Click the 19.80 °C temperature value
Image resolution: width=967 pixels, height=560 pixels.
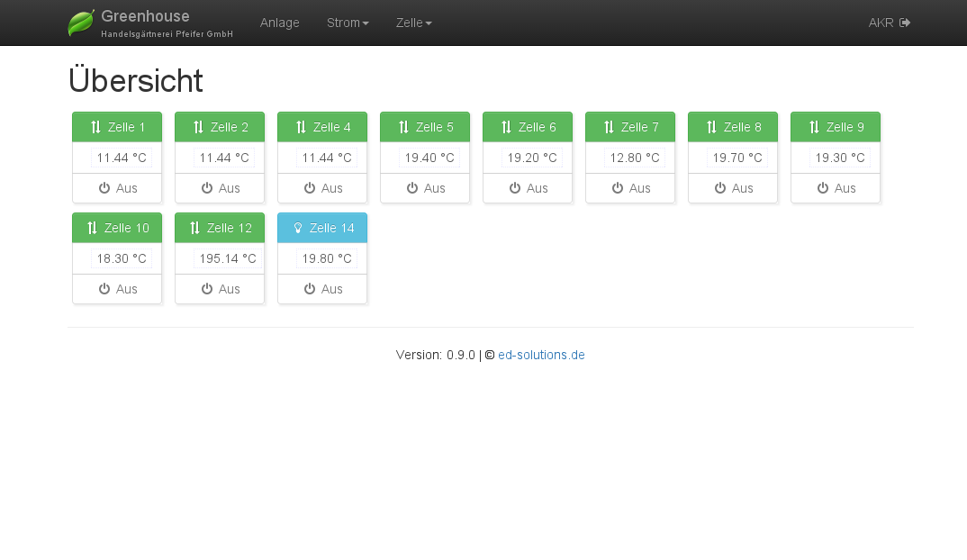327,258
